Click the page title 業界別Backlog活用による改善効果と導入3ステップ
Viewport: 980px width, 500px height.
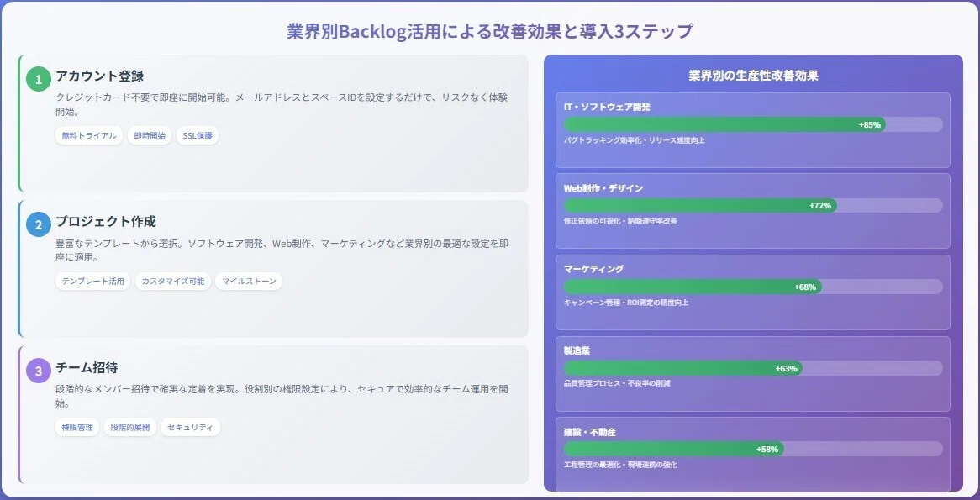pos(490,31)
